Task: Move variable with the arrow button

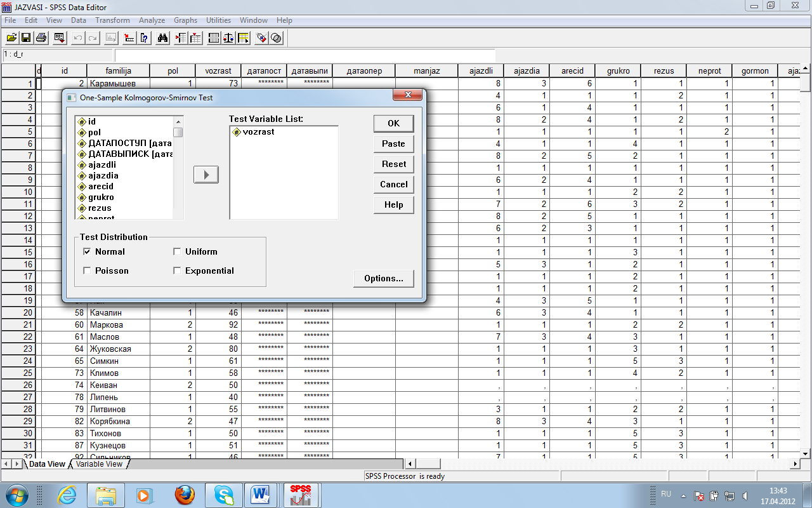Action: point(206,175)
